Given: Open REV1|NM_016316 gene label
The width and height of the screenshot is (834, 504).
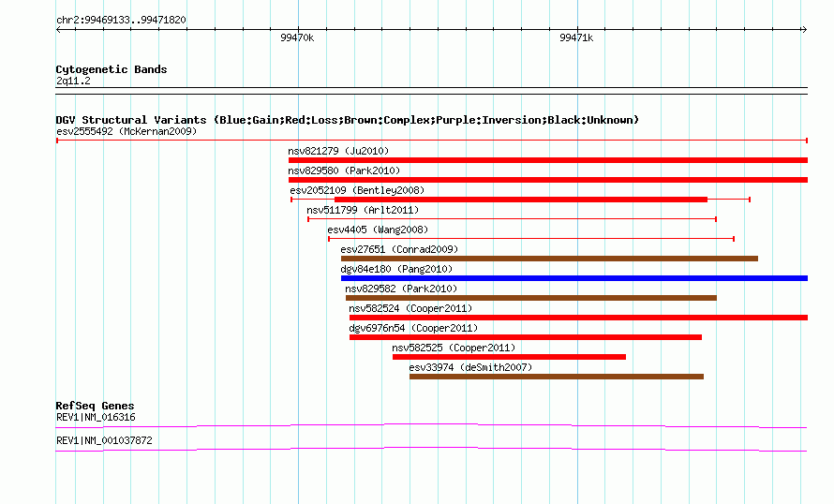Looking at the screenshot, I should pyautogui.click(x=96, y=417).
